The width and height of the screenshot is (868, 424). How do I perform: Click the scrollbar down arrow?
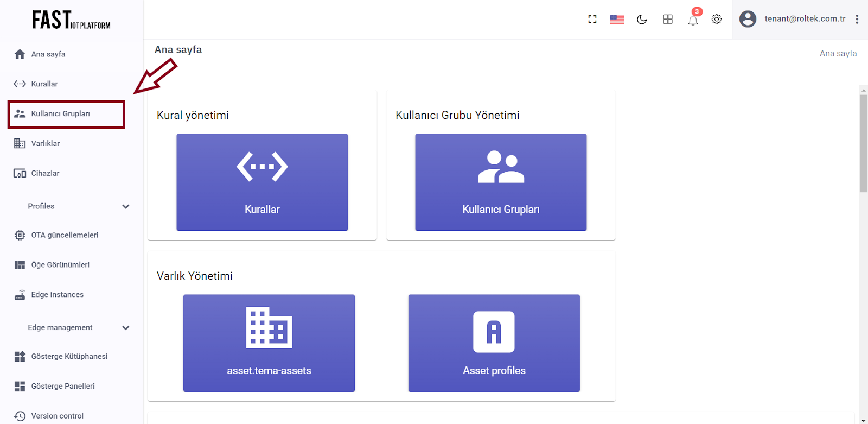tap(864, 420)
